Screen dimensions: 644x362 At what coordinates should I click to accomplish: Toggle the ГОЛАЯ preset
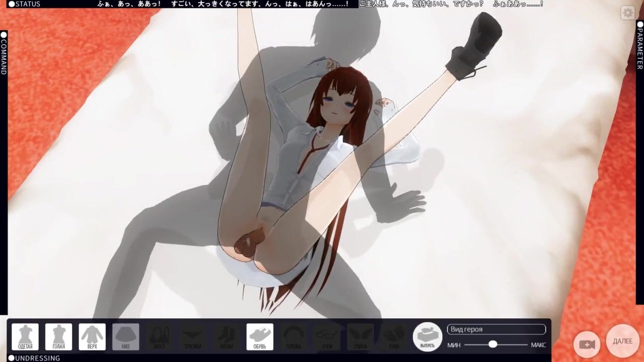click(x=58, y=336)
